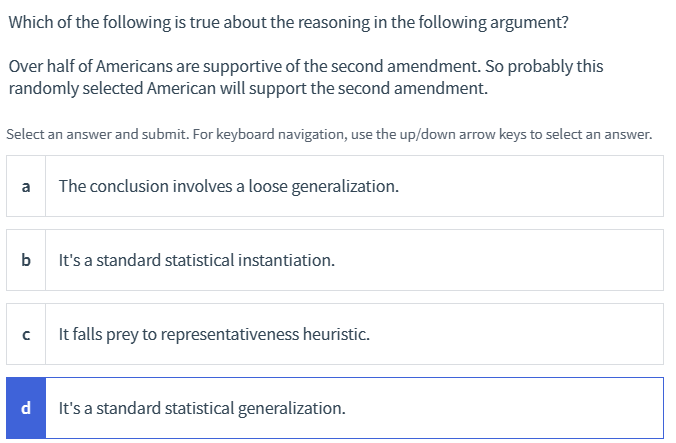
Task: Click the letter b answer badge
Action: pos(26,260)
